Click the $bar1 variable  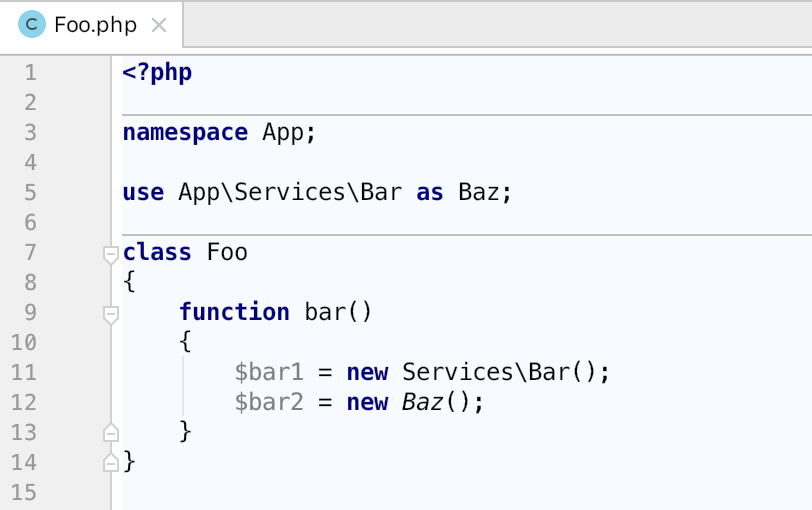(269, 372)
